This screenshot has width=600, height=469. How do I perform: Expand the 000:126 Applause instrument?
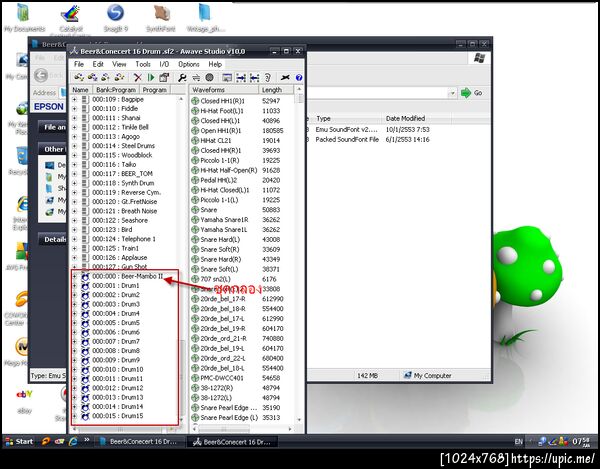click(75, 257)
